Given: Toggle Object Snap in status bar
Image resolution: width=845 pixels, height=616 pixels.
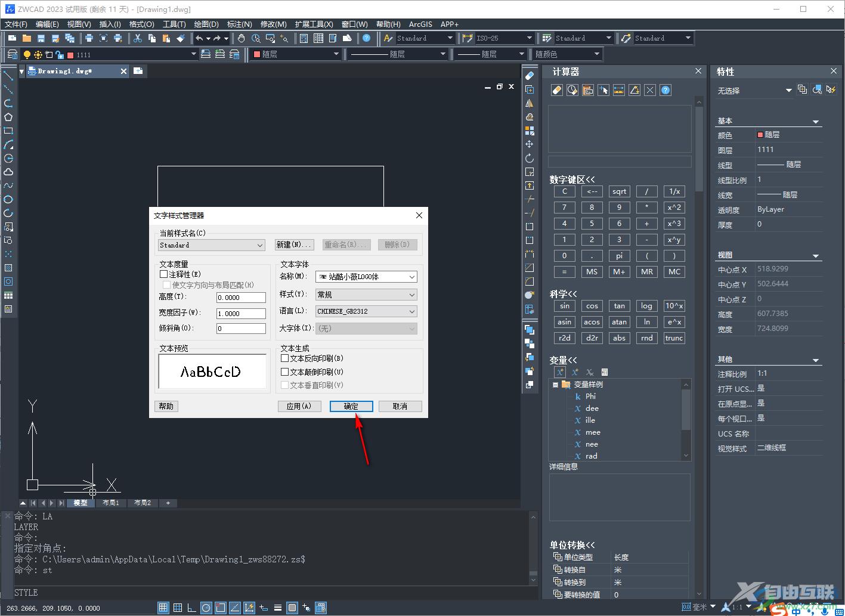Looking at the screenshot, I should (x=220, y=608).
